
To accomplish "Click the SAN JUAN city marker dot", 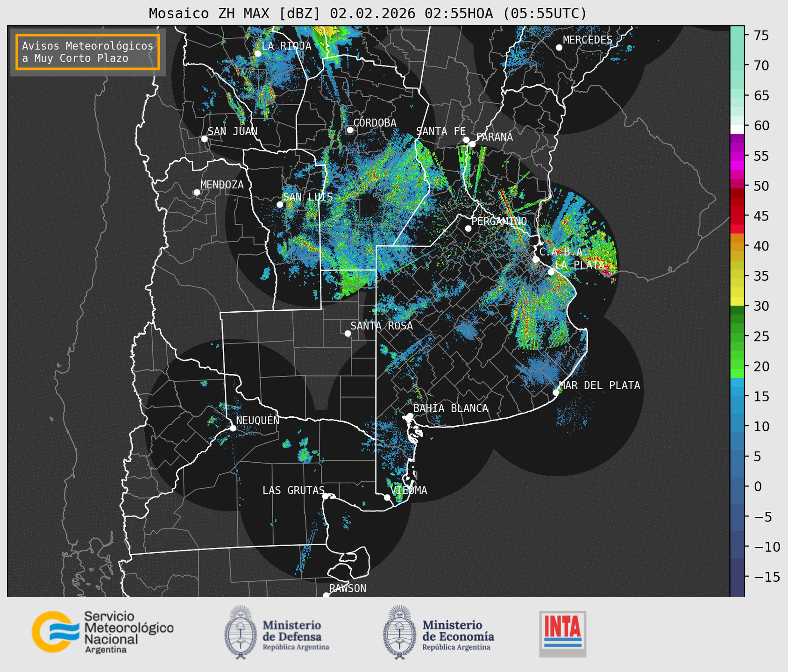I will (x=204, y=139).
